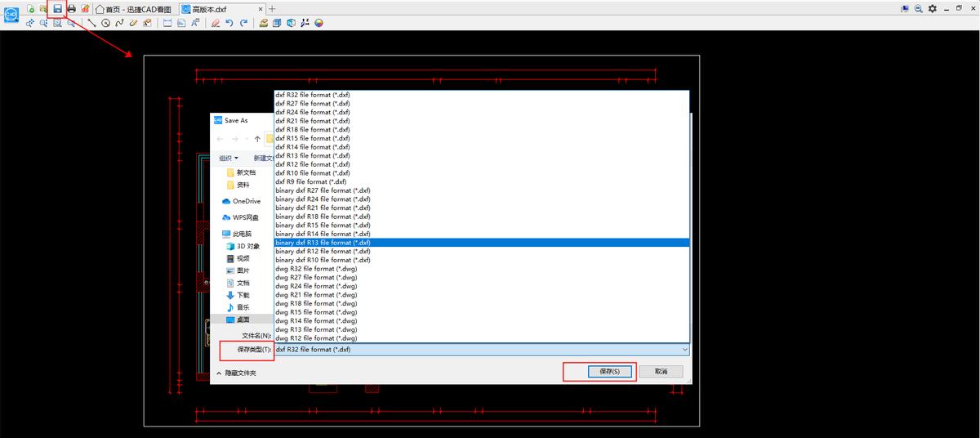Select the zoom window icon

(57, 23)
